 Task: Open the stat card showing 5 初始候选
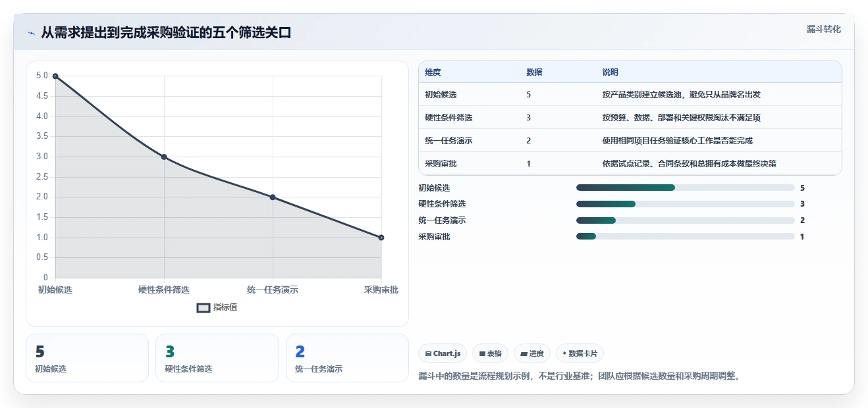(87, 358)
